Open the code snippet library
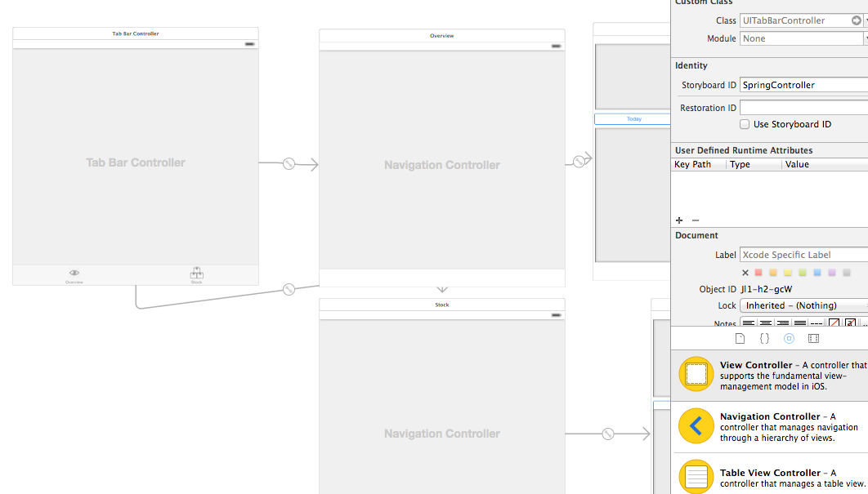Screen dimensions: 868x494 point(764,338)
